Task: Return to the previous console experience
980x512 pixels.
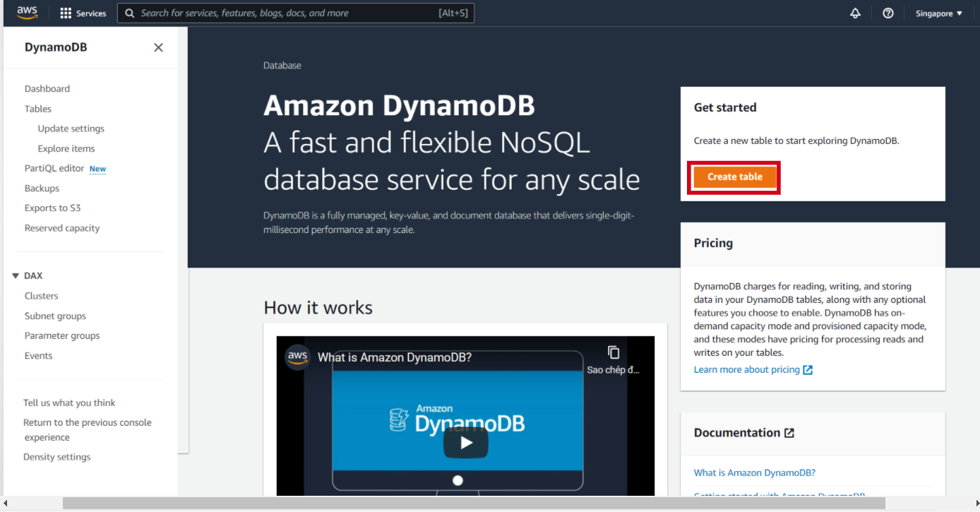Action: tap(88, 430)
